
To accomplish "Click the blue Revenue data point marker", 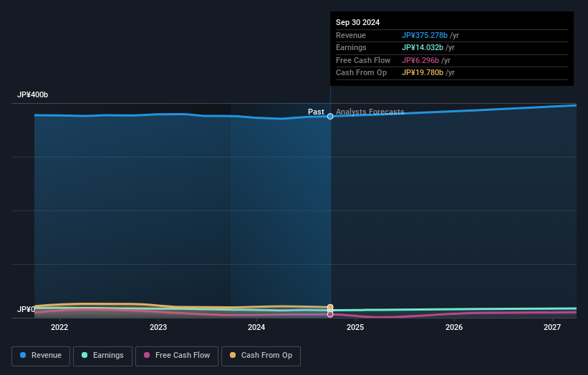I will pos(330,117).
